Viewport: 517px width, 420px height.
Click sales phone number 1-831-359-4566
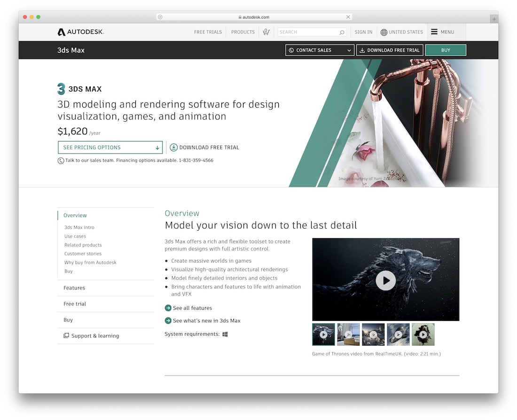tap(196, 161)
